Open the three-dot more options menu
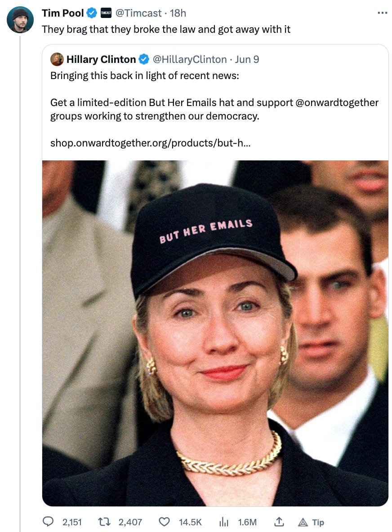Viewport: 392px width, 532px height. [382, 13]
